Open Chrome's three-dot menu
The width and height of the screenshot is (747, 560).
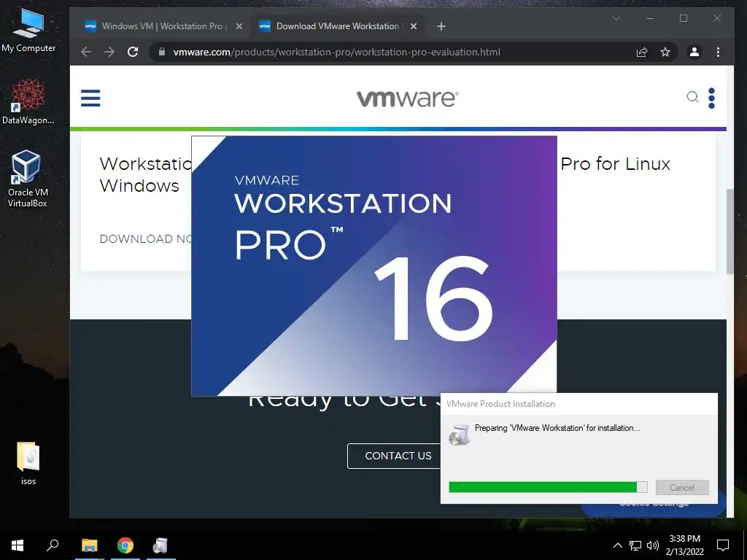tap(718, 52)
